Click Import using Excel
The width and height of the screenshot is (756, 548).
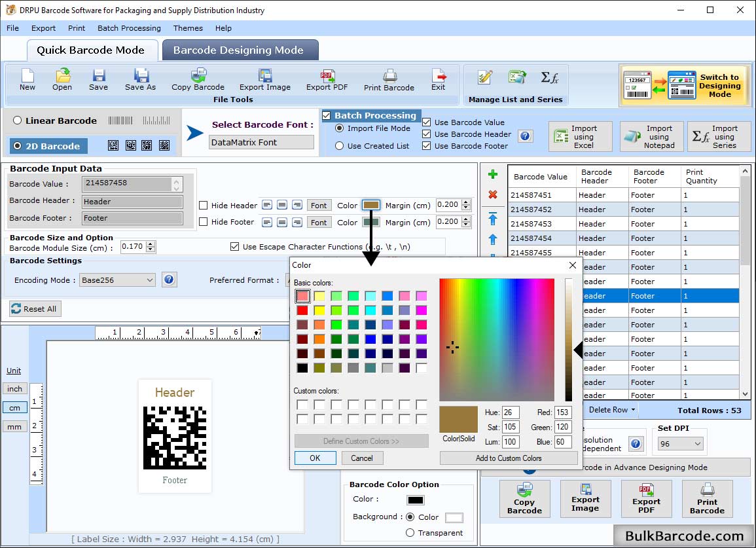click(x=581, y=137)
